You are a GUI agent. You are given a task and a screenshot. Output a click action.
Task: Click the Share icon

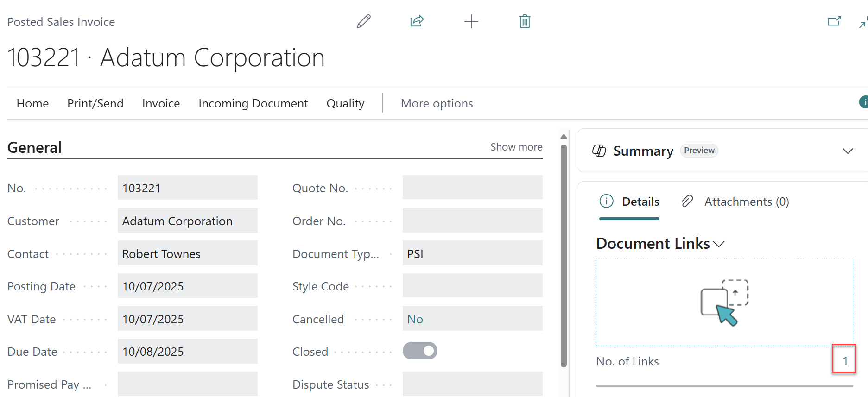tap(417, 21)
